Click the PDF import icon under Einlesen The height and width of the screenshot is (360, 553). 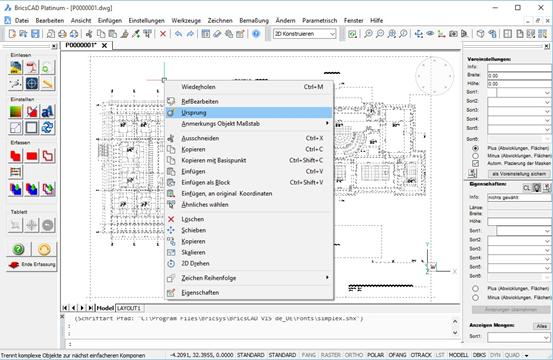(x=32, y=67)
